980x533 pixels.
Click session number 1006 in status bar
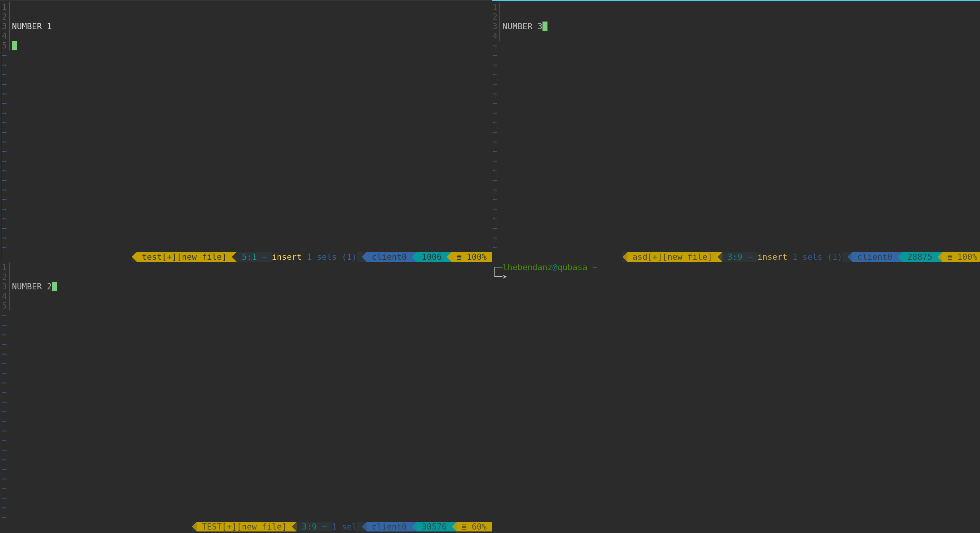point(431,257)
